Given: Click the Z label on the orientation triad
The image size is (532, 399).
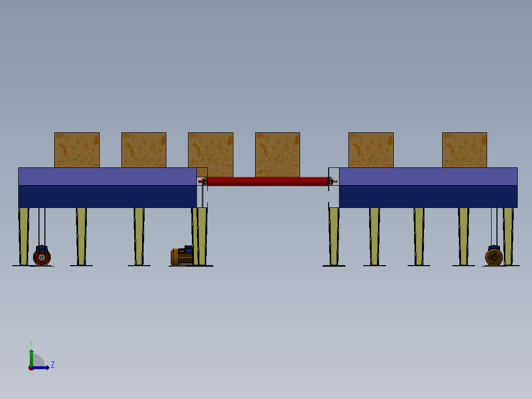Looking at the screenshot, I should [x=53, y=364].
